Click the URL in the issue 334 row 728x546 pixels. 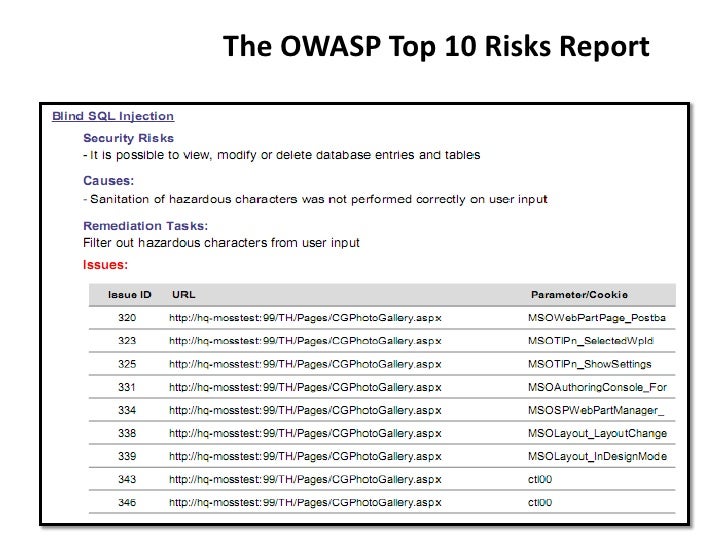coord(305,410)
